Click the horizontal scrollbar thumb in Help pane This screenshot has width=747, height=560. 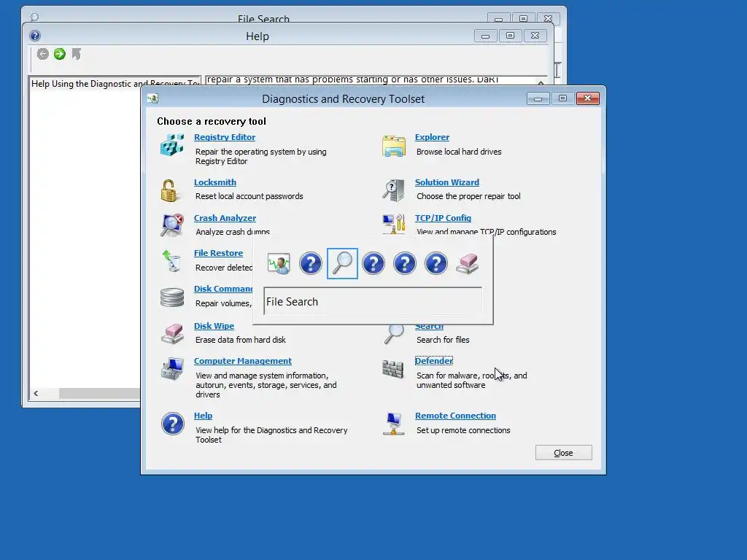click(x=99, y=393)
